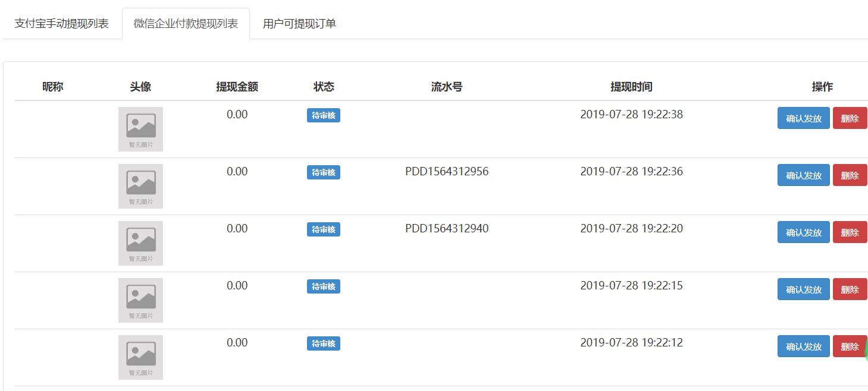Click avatar image in the 19:22:12 row
This screenshot has height=391, width=868.
click(140, 357)
